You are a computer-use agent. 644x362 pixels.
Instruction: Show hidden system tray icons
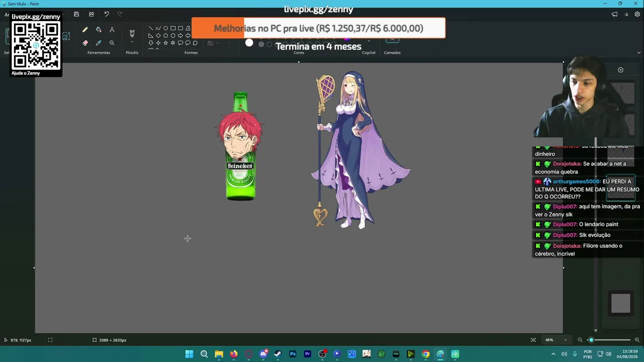point(553,354)
